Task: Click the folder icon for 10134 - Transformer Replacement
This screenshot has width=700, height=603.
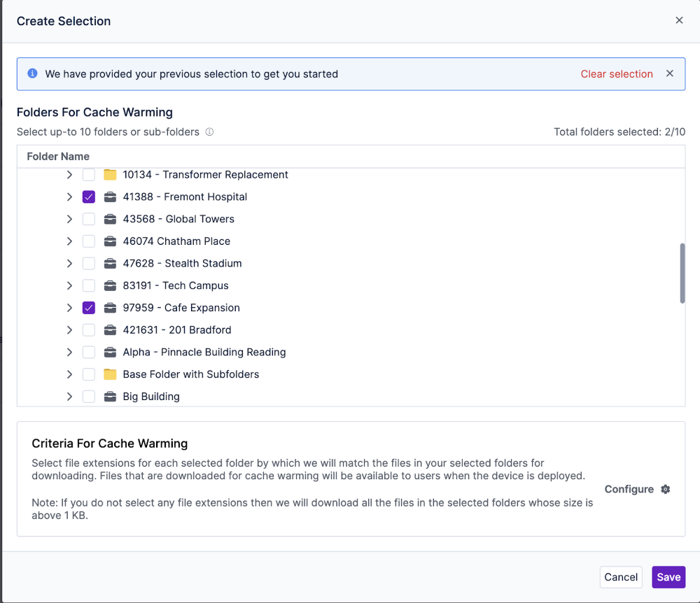Action: click(109, 174)
